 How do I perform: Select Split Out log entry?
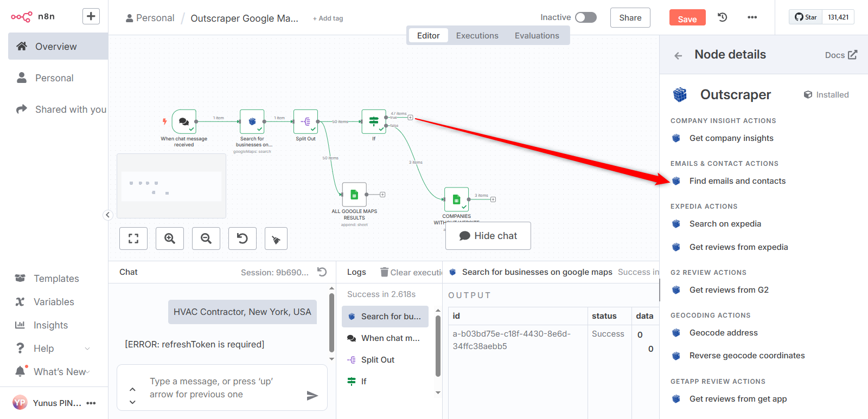[385, 360]
